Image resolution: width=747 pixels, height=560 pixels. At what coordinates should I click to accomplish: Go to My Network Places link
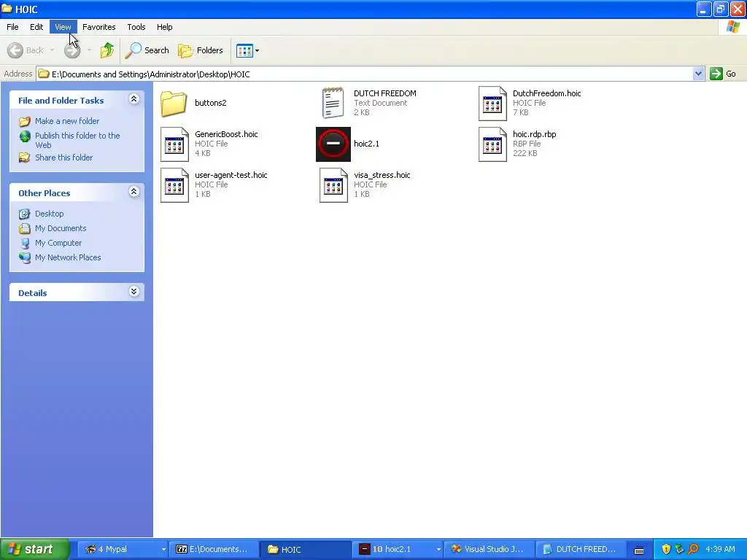68,257
